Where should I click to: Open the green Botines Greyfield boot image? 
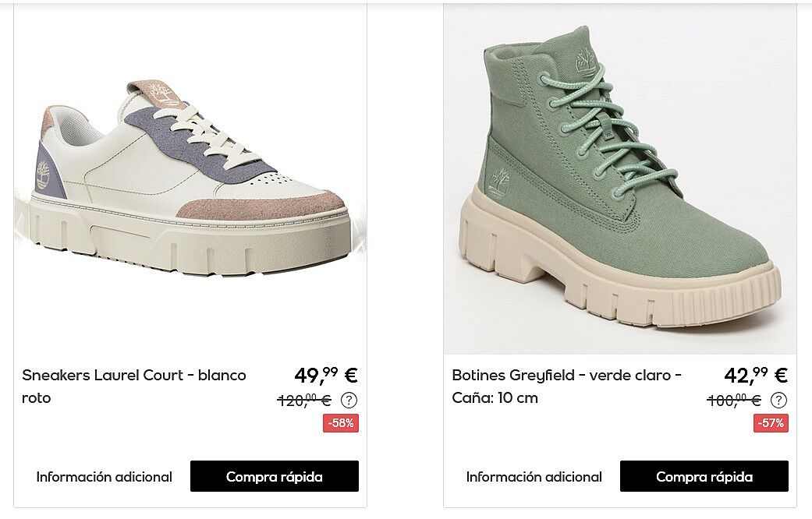[x=620, y=178]
